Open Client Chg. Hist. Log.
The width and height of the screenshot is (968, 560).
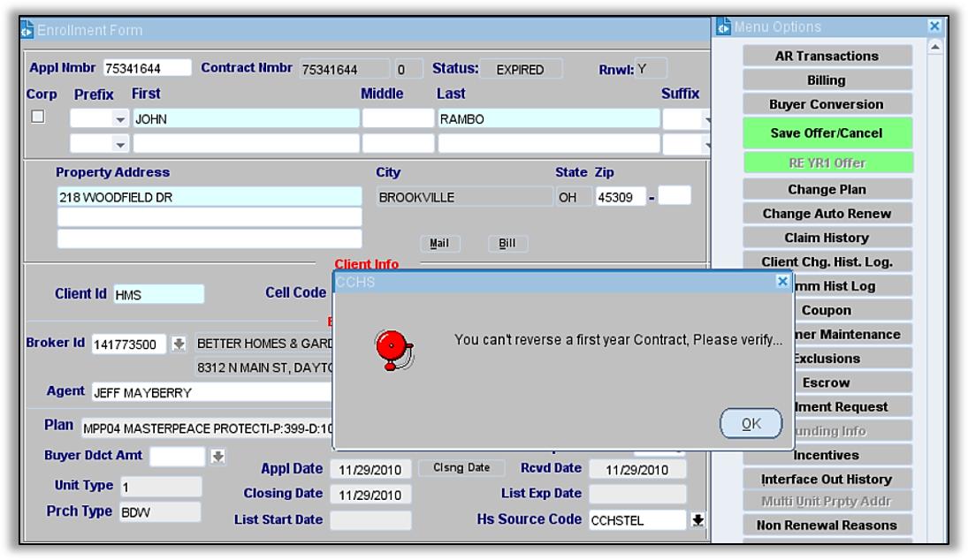pyautogui.click(x=827, y=261)
